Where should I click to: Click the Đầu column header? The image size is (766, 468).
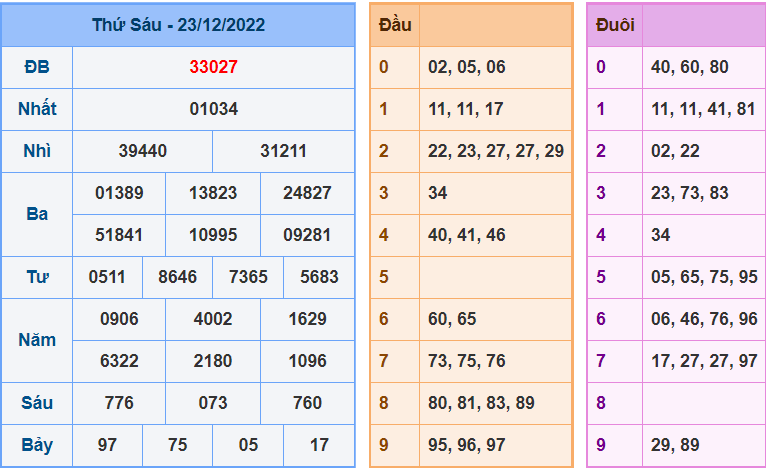[395, 25]
